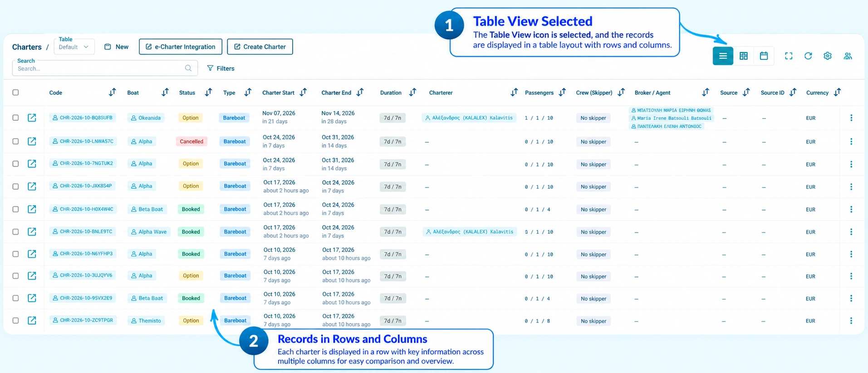The width and height of the screenshot is (868, 373).
Task: Check the row CHR-2026-10-H0X4W4C checkbox
Action: [15, 209]
